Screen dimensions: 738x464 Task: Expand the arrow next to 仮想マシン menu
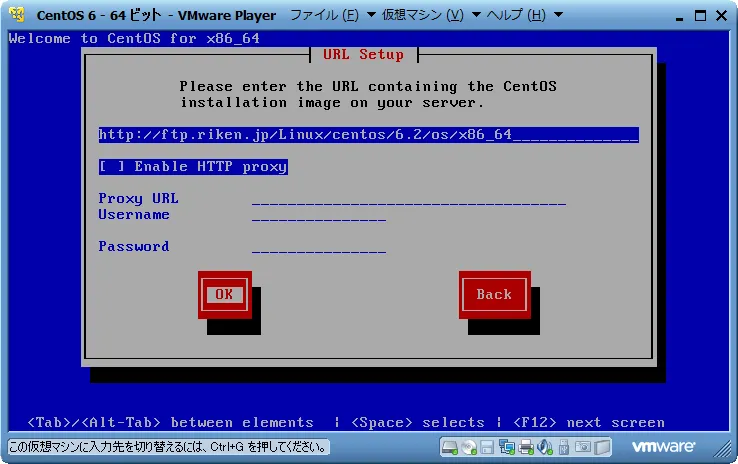tap(476, 15)
